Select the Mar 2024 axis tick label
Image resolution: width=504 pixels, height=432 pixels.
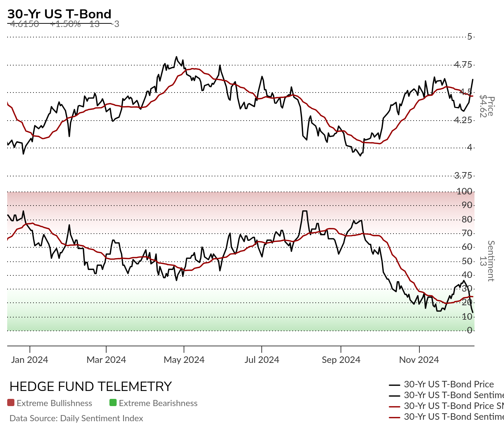tap(106, 360)
